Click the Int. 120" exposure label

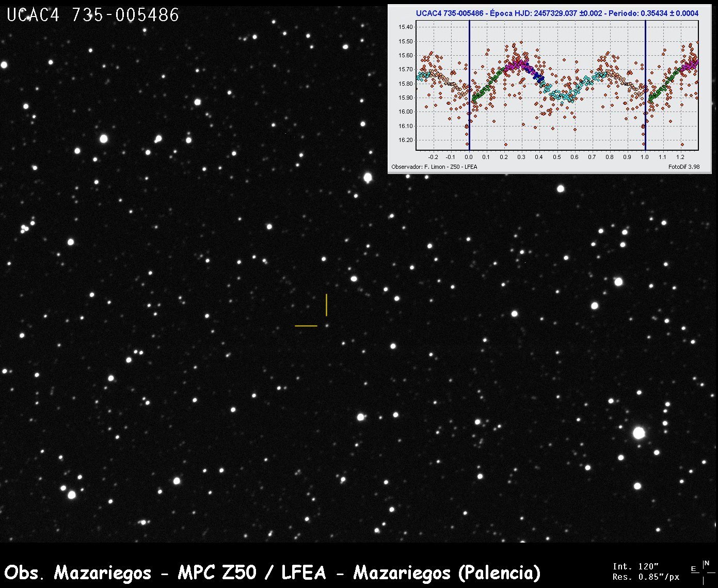point(635,567)
